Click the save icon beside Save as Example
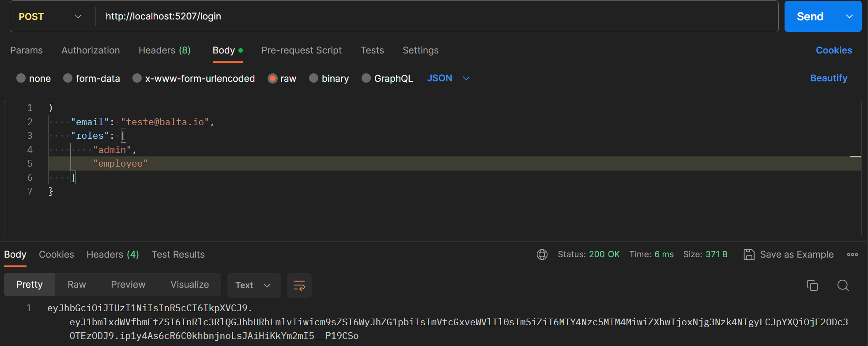 tap(749, 255)
